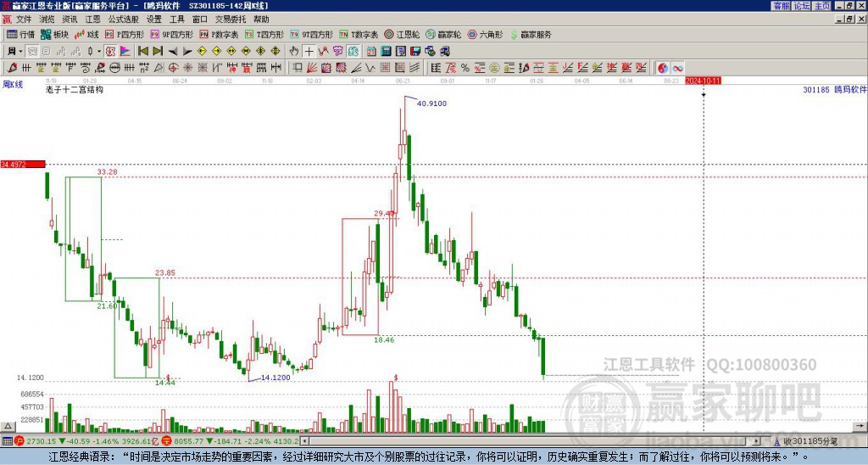Open the 公式选股 menu

tap(124, 20)
